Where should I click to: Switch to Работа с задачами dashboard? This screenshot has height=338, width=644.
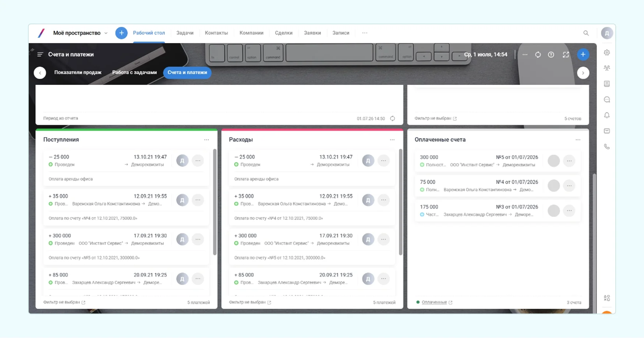tap(135, 72)
